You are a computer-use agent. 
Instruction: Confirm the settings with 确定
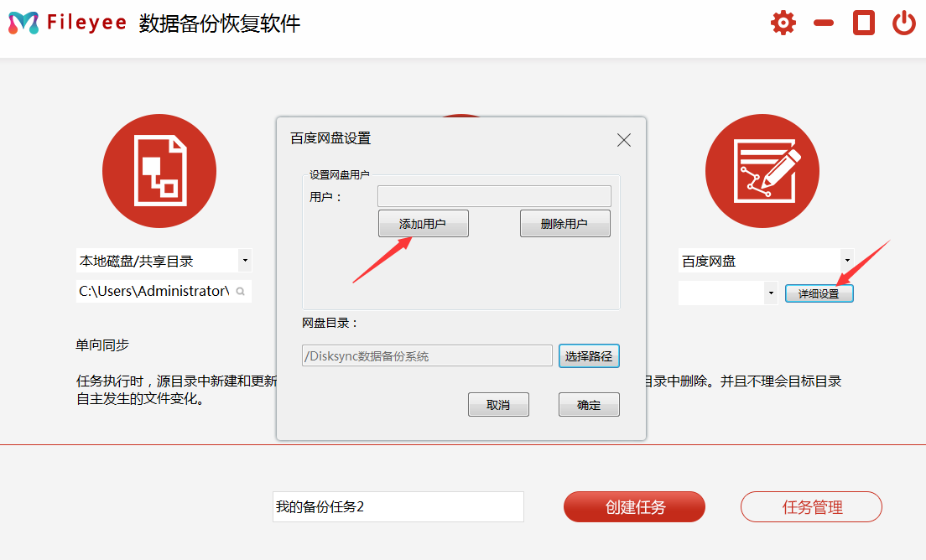[589, 405]
